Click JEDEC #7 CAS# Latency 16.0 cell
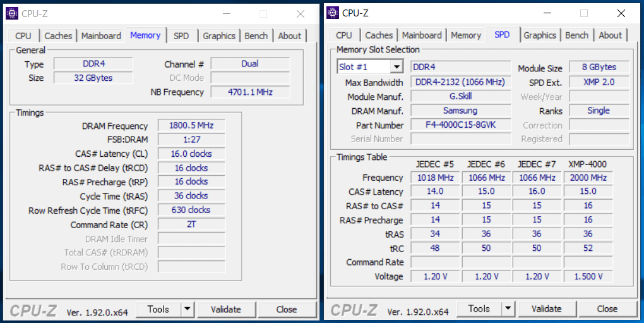The image size is (644, 323). [537, 192]
